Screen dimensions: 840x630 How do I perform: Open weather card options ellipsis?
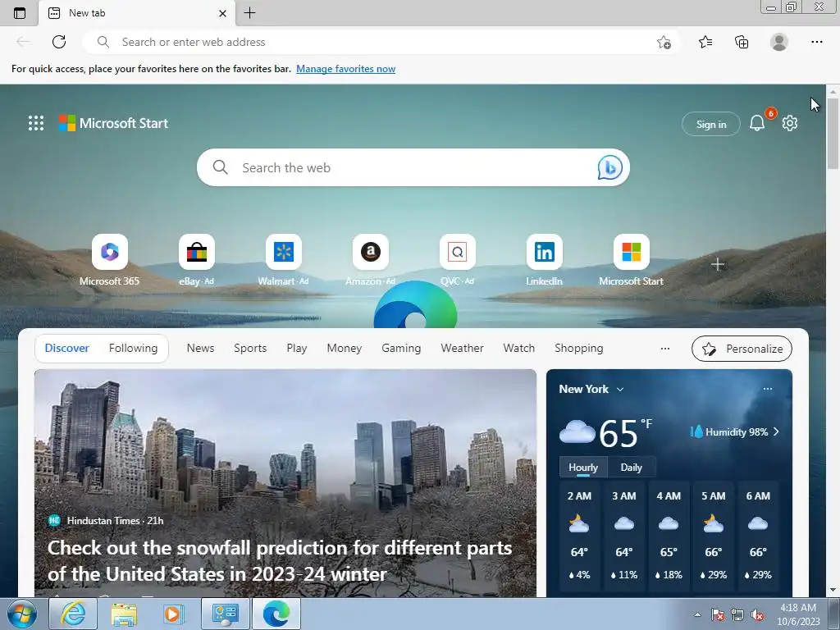coord(768,389)
